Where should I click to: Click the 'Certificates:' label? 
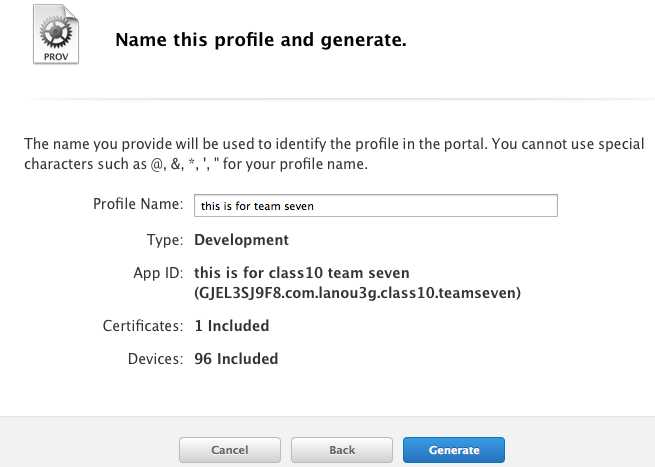coord(143,326)
